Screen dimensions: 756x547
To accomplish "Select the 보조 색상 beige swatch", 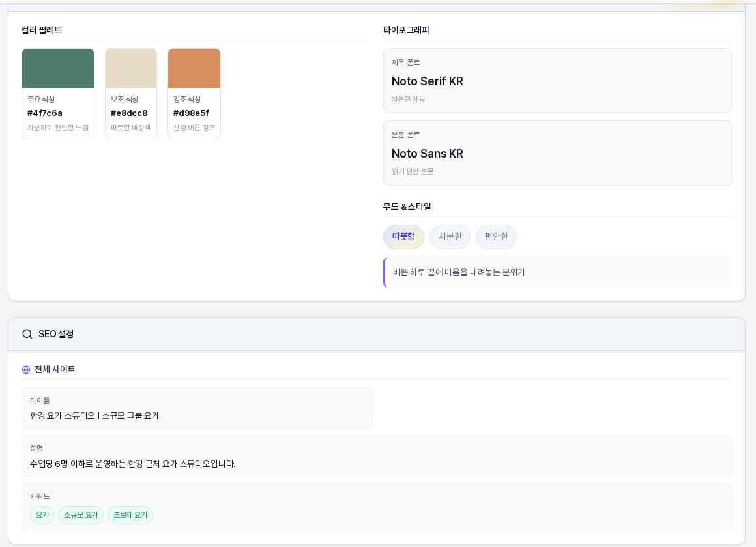I will coord(131,68).
